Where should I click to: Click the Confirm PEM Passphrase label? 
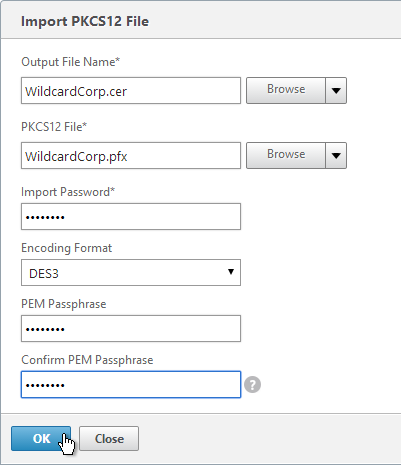coord(87,360)
